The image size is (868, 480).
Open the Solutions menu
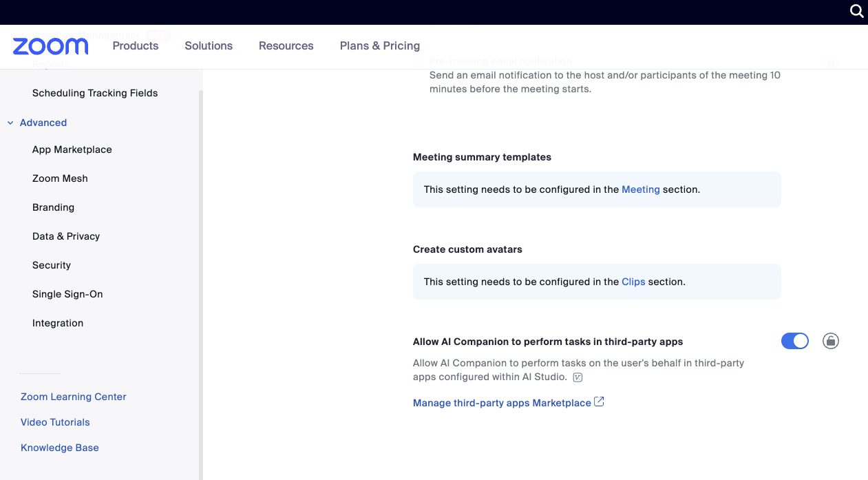(x=209, y=45)
